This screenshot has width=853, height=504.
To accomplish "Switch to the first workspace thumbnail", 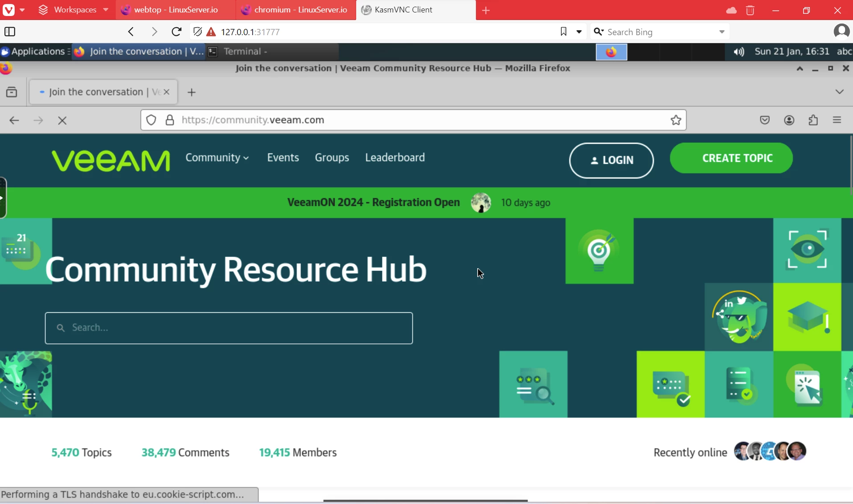I will pos(611,52).
